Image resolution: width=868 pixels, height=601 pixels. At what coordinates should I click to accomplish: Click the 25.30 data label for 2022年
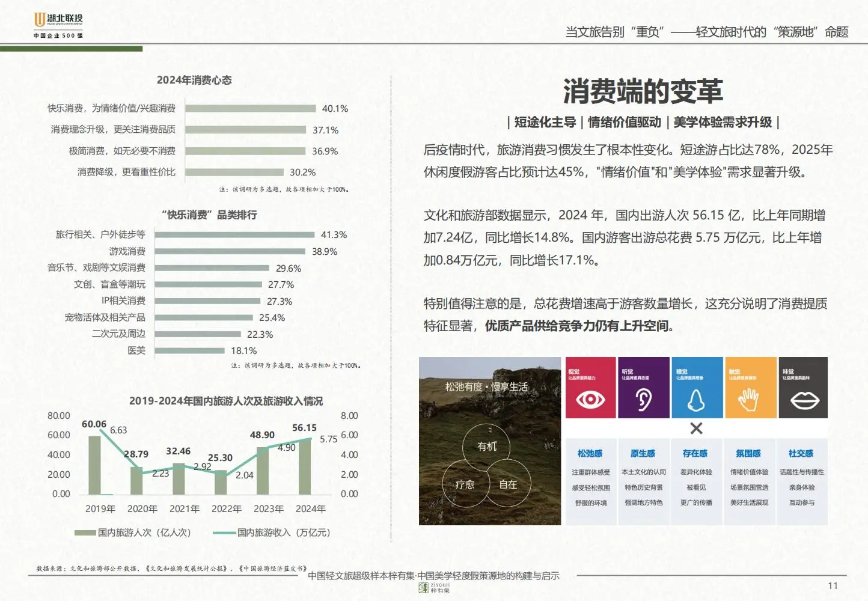click(x=220, y=457)
